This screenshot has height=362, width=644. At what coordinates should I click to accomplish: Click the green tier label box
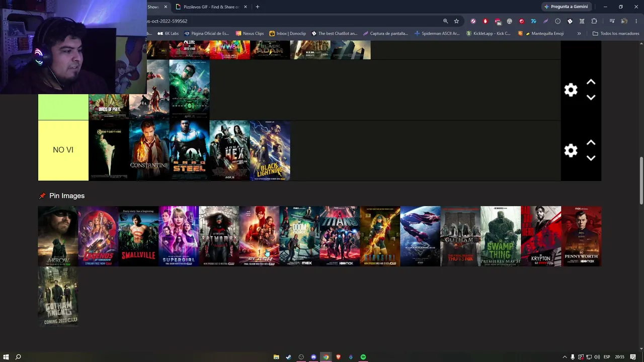point(63,107)
